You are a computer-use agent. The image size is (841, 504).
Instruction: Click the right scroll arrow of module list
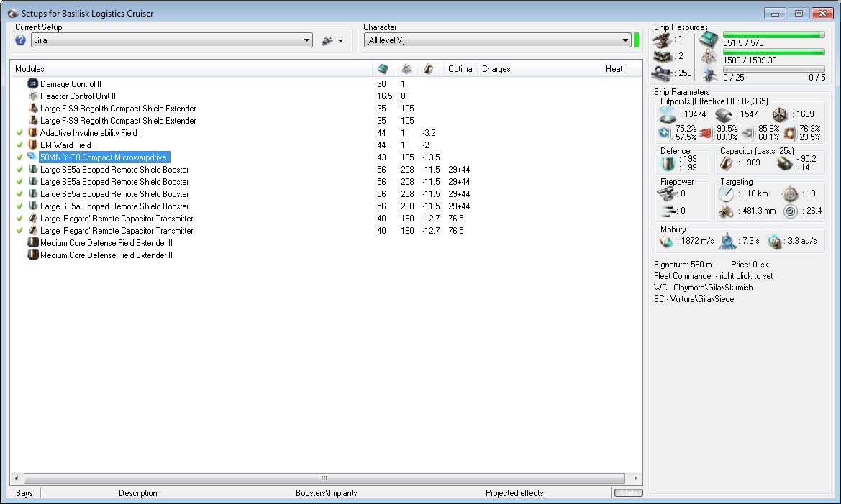tap(635, 477)
